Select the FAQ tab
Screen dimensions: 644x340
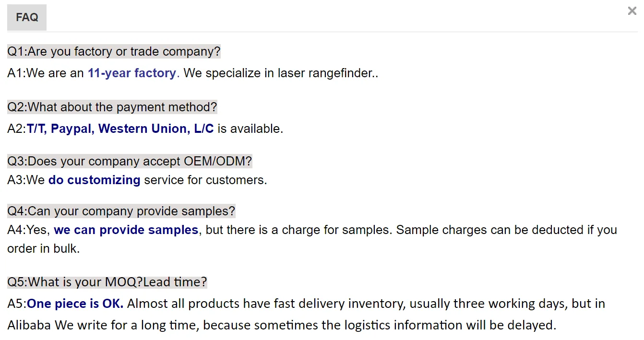point(27,17)
